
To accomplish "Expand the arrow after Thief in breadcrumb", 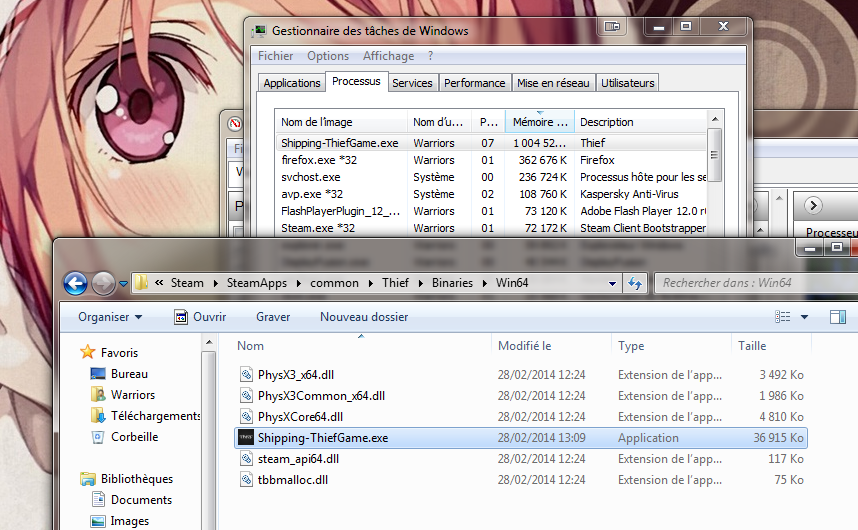I will click(x=421, y=283).
